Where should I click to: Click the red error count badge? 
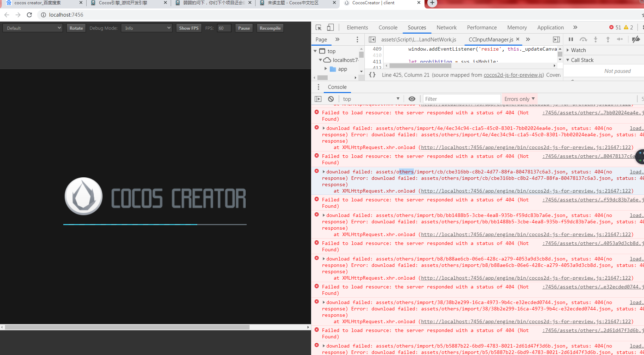tap(615, 28)
